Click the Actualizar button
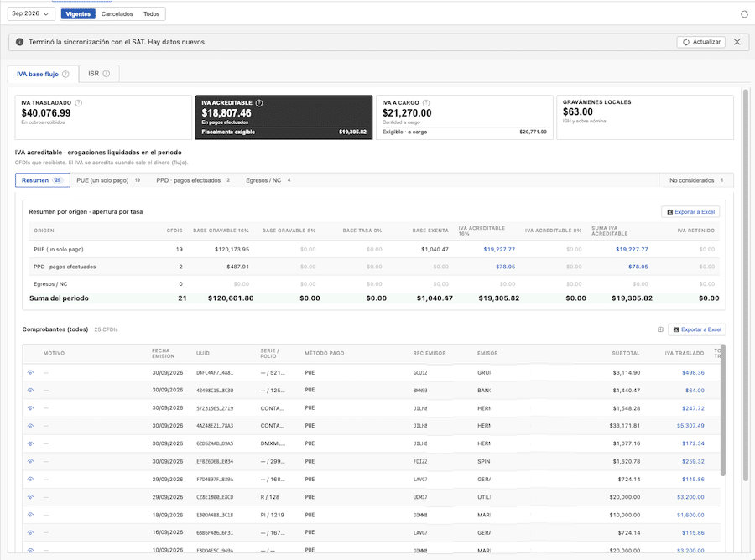 pos(701,42)
